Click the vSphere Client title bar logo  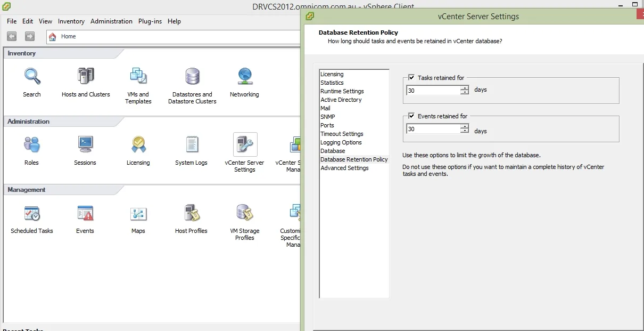[6, 7]
